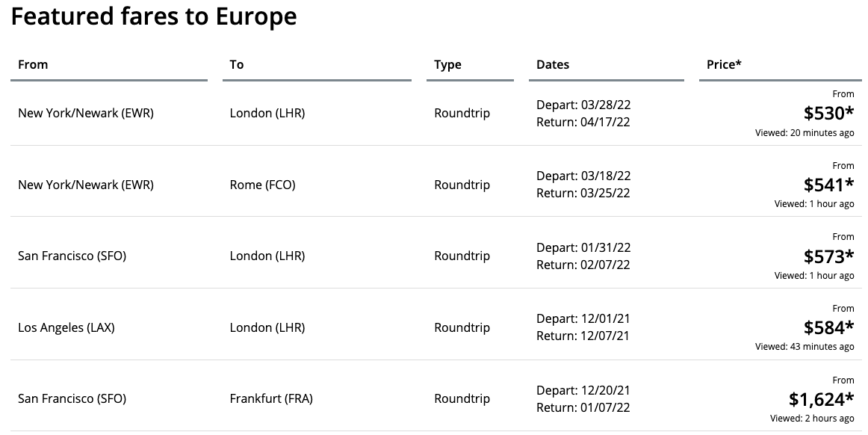Screen dimensions: 868x435
Task: Select the $541 fare to Rome
Action: pos(828,185)
